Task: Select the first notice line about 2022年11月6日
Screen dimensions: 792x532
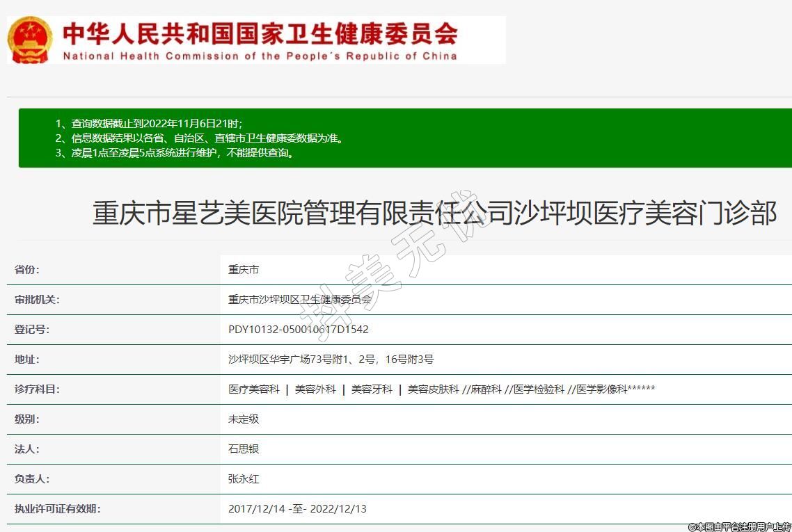Action: tap(149, 123)
